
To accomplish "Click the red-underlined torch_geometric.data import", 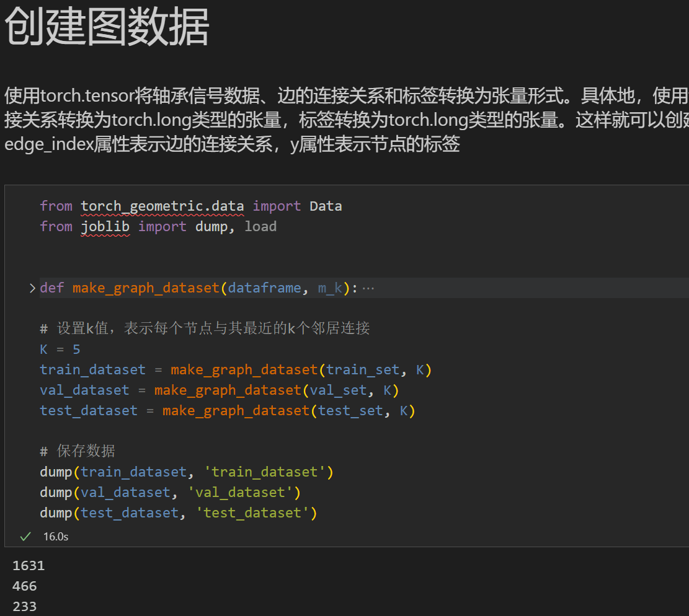I will 162,206.
